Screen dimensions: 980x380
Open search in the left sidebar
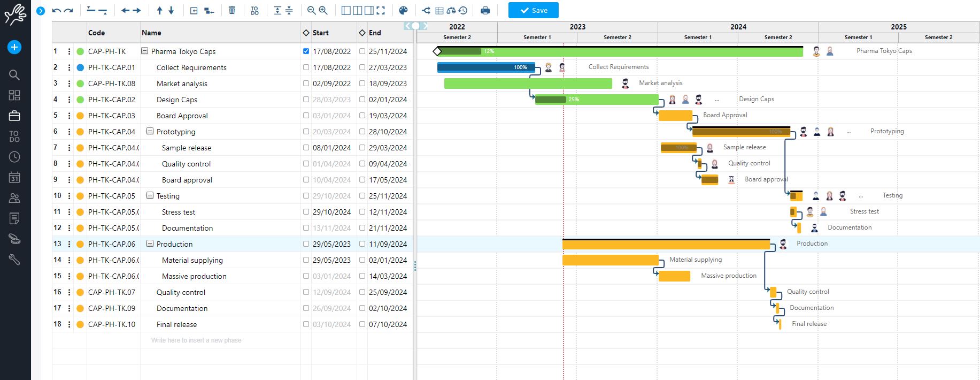(x=14, y=75)
